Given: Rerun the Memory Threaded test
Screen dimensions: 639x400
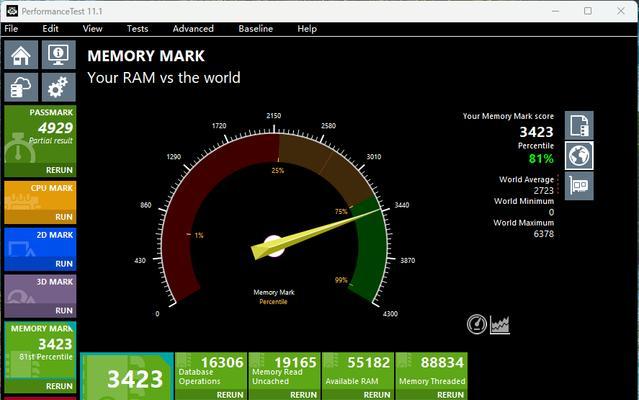Looking at the screenshot, I should (x=450, y=395).
